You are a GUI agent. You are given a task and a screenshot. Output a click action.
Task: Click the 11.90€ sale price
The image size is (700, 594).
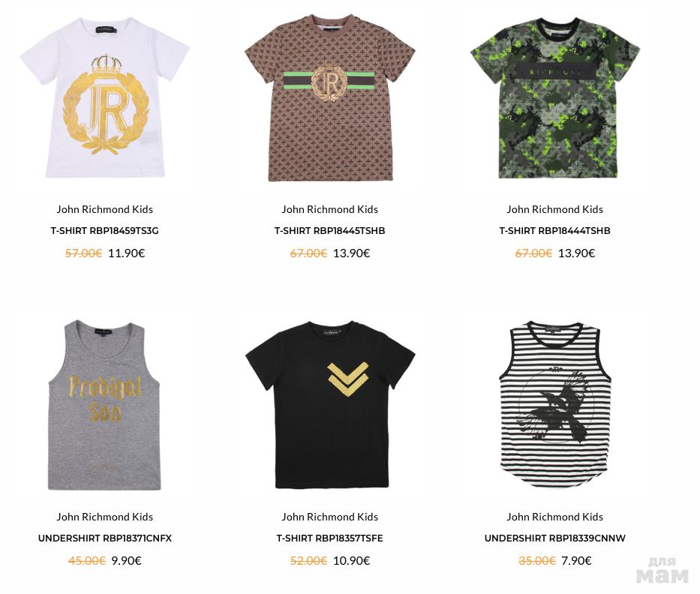pos(126,253)
